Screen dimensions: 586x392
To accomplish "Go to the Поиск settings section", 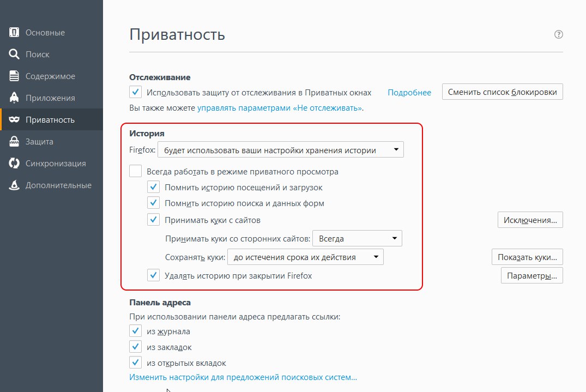I will point(52,54).
